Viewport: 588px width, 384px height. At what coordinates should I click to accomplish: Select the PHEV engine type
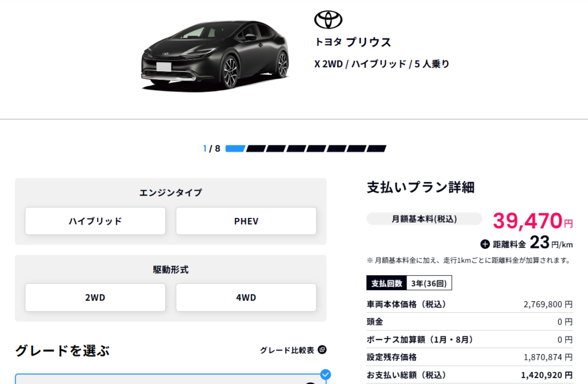246,221
